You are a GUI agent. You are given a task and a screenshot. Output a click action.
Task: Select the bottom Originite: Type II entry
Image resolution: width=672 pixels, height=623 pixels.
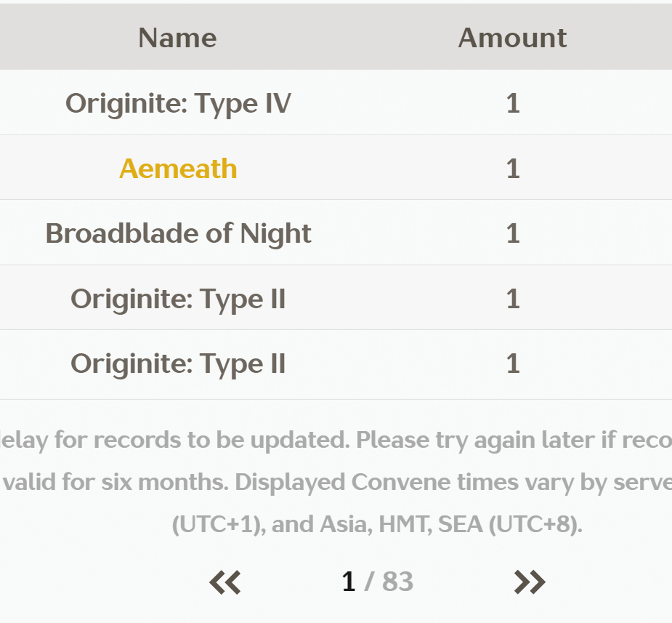click(178, 363)
